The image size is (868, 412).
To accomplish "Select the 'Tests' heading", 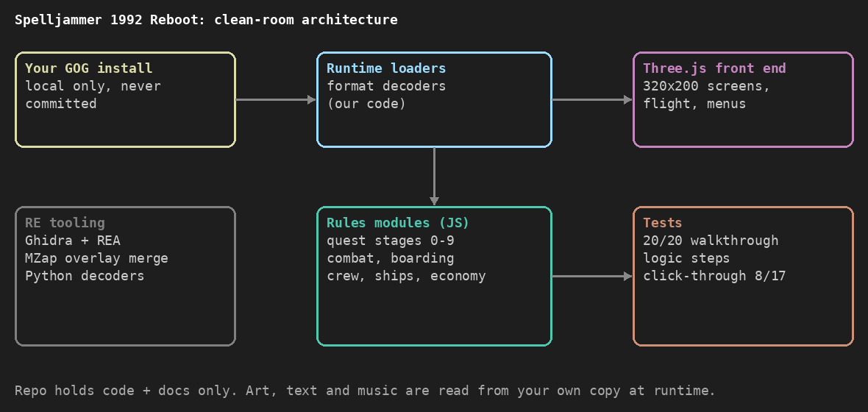I will pos(663,223).
